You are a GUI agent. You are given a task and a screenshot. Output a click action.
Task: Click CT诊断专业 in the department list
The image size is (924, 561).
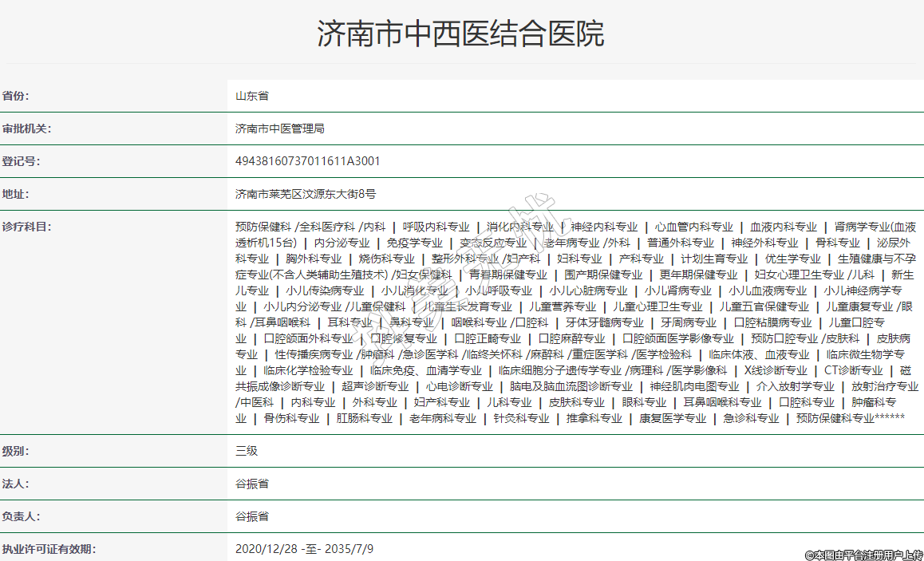[853, 370]
